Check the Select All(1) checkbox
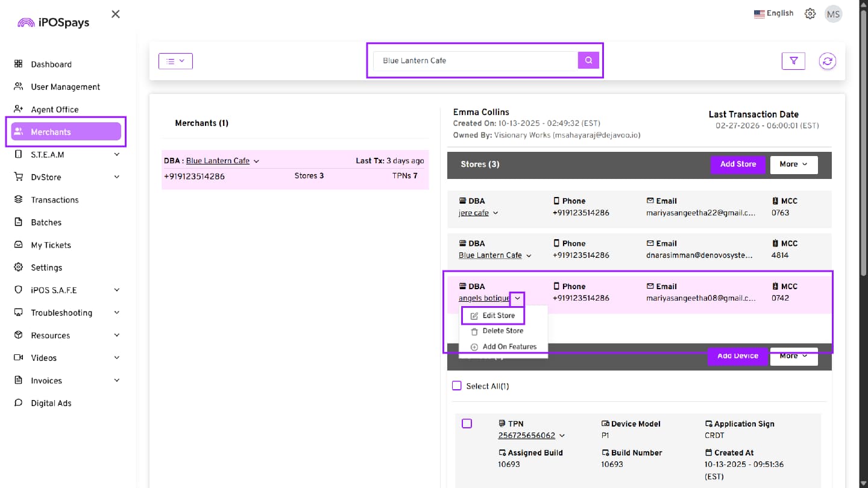Image resolution: width=868 pixels, height=488 pixels. 457,386
